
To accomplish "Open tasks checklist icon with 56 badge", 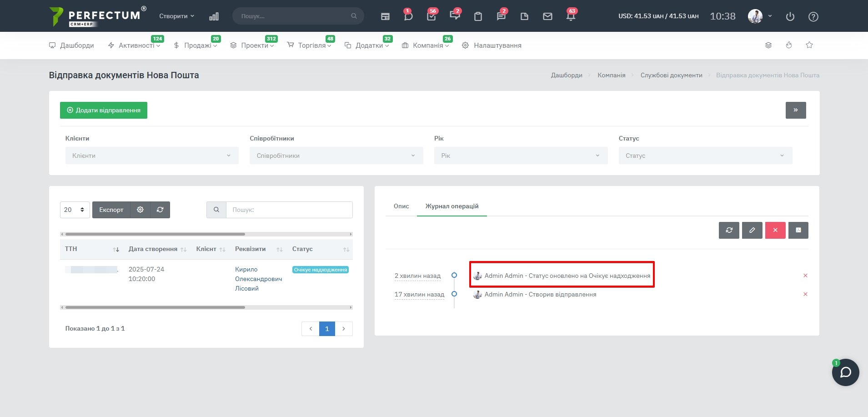I will click(x=431, y=16).
